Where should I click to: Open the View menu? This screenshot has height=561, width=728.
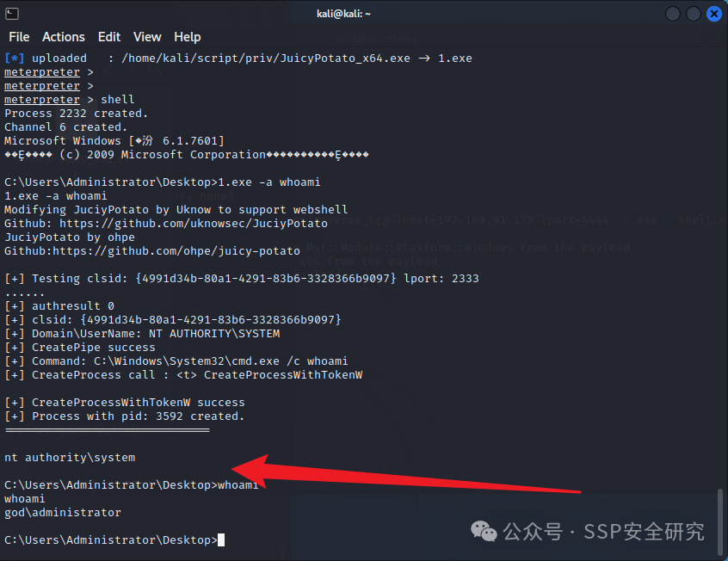[x=147, y=37]
